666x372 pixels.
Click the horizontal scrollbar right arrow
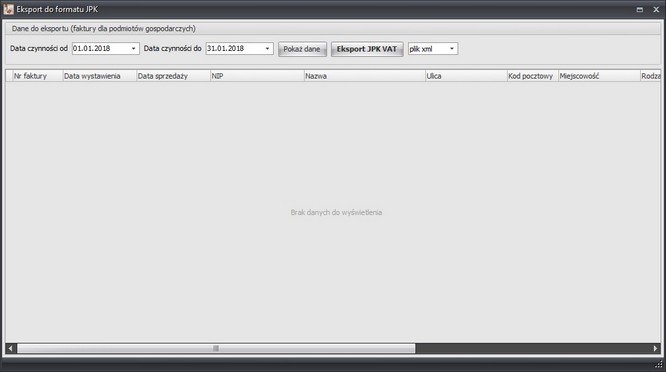tap(655, 348)
